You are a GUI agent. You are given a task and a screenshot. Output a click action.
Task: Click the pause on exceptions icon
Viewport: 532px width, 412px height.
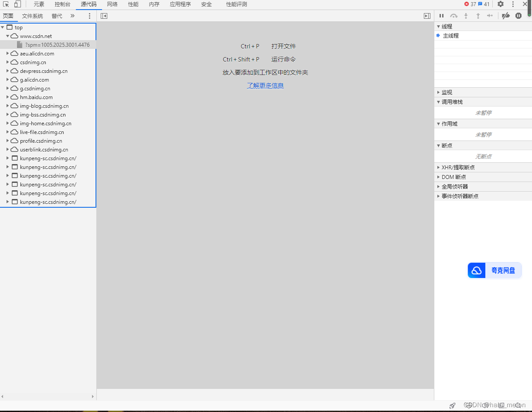[x=518, y=16]
